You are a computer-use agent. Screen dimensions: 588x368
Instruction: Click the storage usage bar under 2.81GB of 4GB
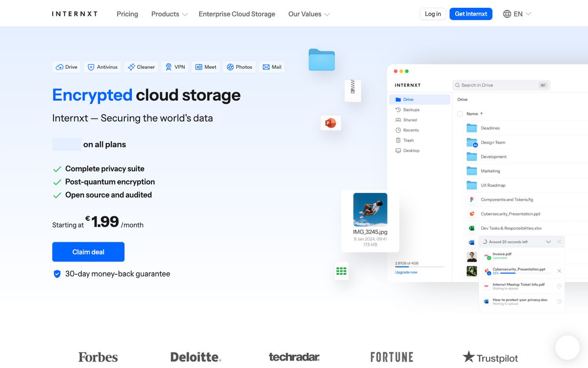[x=419, y=267]
